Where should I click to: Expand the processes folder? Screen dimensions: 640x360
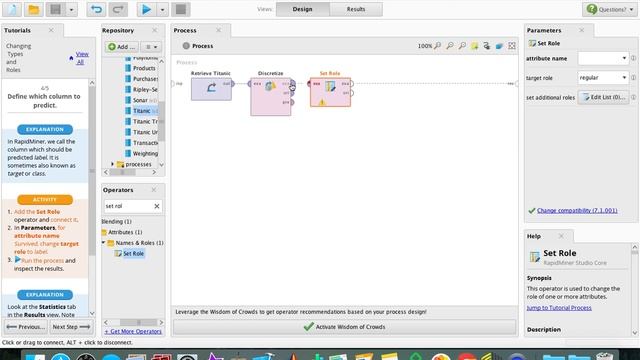113,164
